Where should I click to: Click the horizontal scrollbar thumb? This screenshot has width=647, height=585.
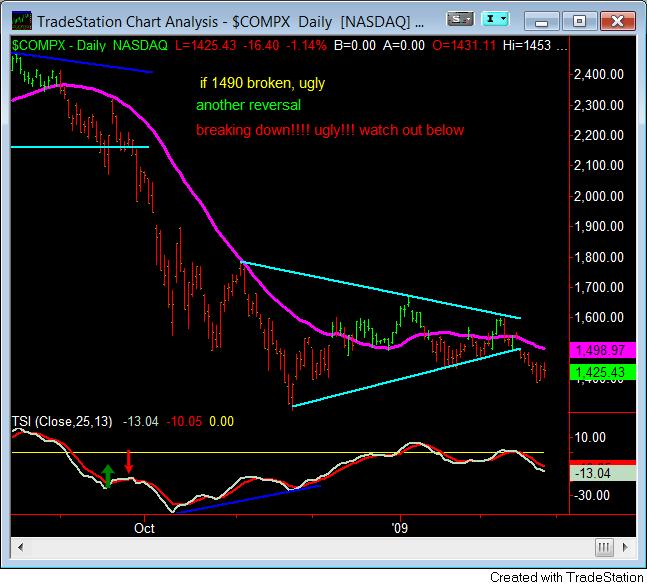click(604, 547)
